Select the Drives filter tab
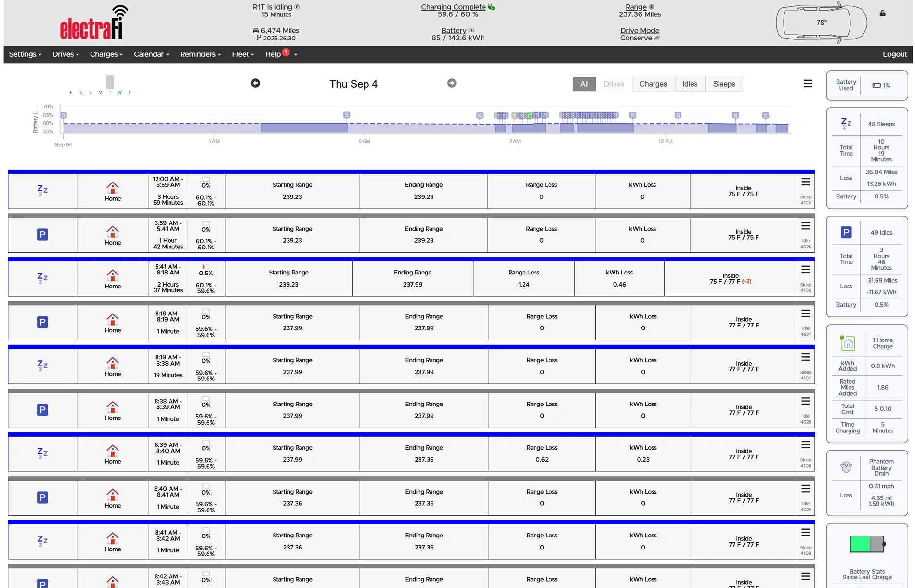 tap(614, 84)
